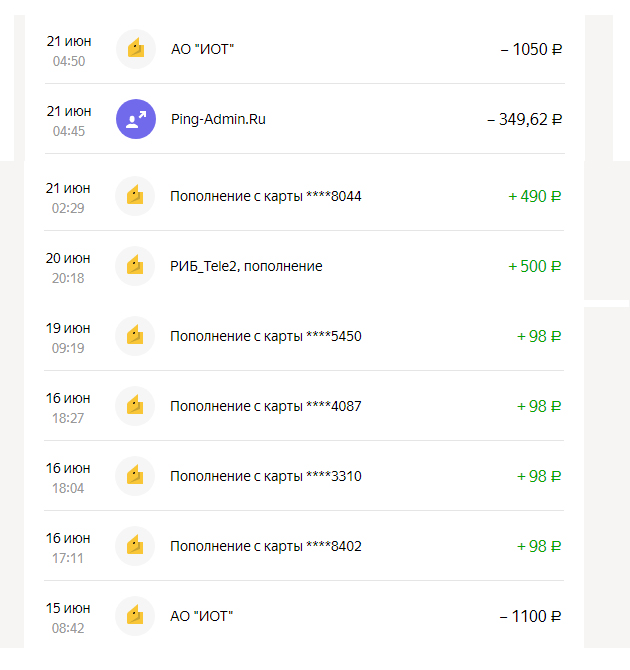Click the purple Ping-Admin.Ru transfer icon

(x=135, y=119)
